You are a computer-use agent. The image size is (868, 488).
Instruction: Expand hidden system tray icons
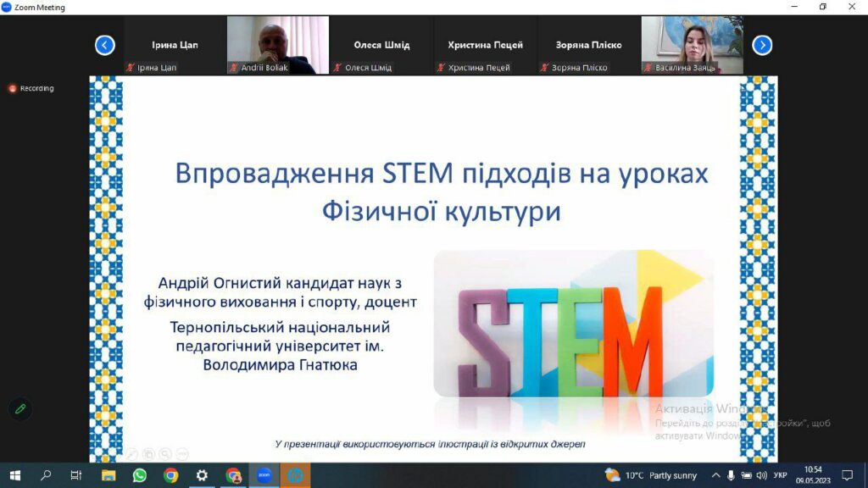(x=715, y=475)
